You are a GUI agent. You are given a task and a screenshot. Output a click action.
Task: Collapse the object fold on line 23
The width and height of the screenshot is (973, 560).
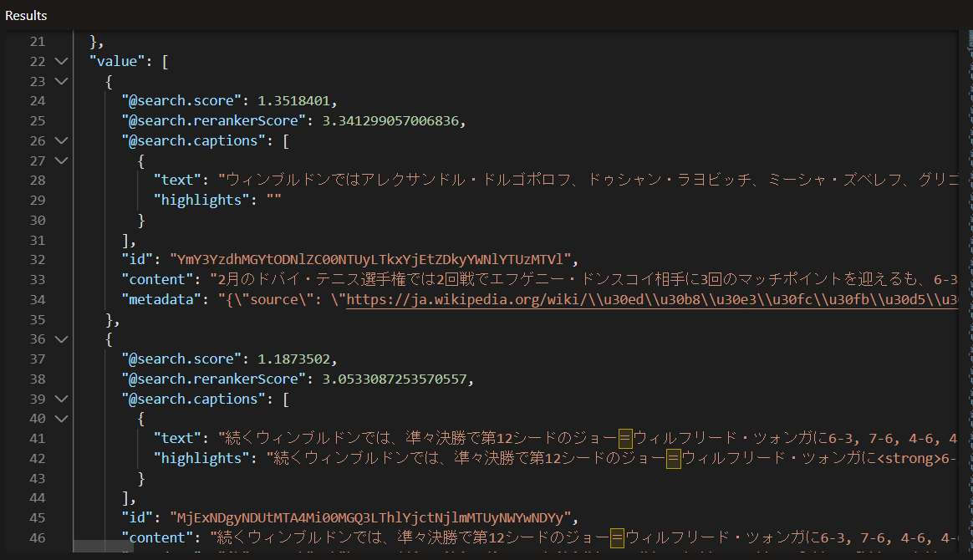coord(61,81)
